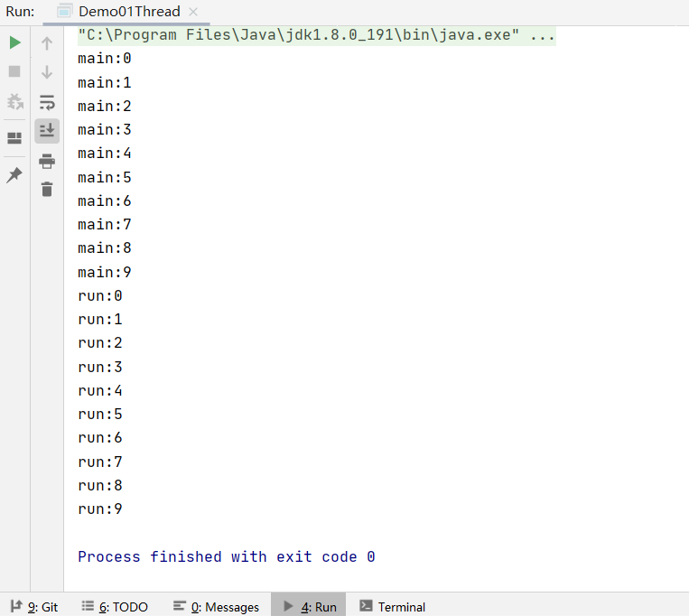This screenshot has height=616, width=689.
Task: Click the 'run:4' output line
Action: [100, 391]
